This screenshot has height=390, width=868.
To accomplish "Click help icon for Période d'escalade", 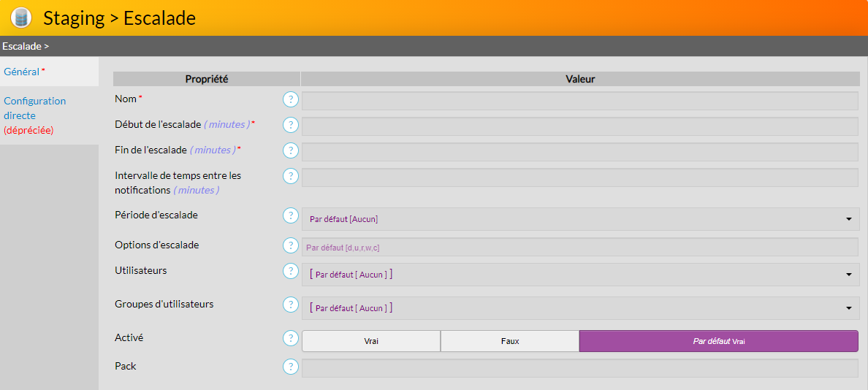I will click(x=291, y=215).
